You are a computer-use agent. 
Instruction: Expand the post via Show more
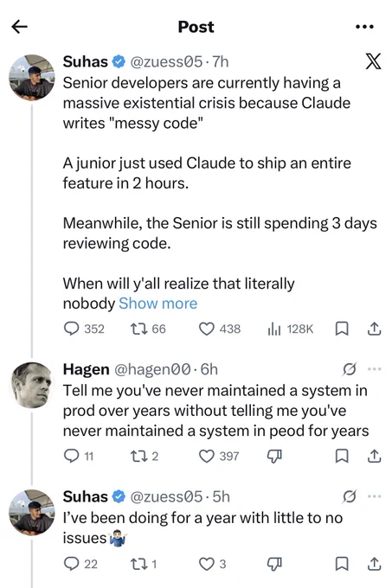(158, 304)
